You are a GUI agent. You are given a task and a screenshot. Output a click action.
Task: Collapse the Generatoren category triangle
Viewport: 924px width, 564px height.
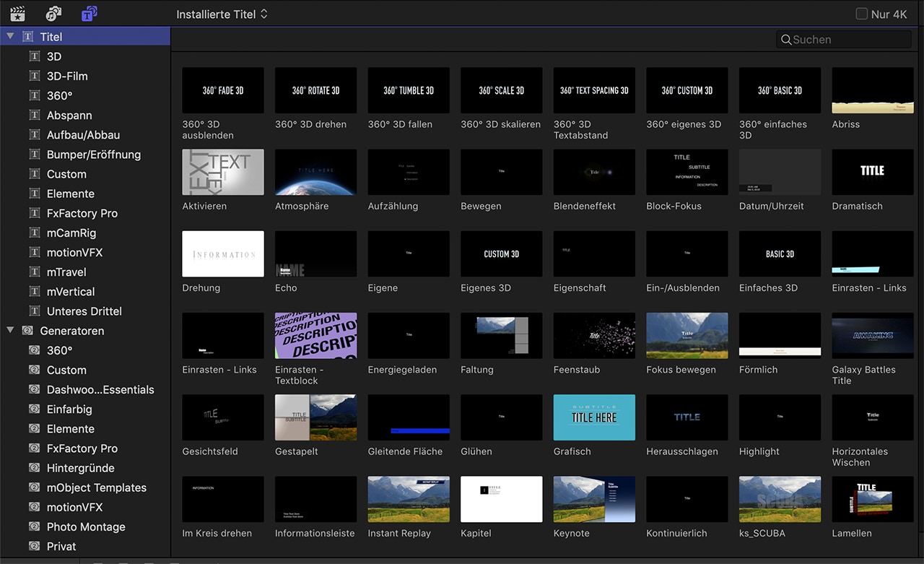tap(10, 330)
